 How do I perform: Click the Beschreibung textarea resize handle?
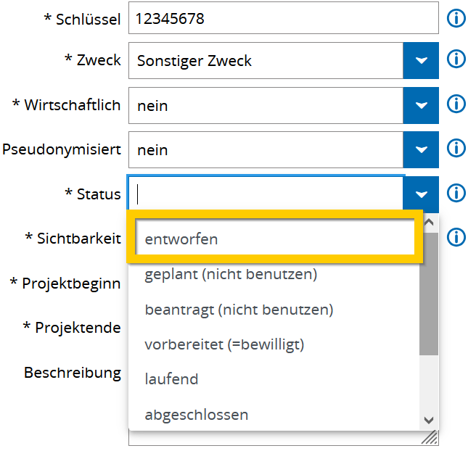[x=430, y=438]
